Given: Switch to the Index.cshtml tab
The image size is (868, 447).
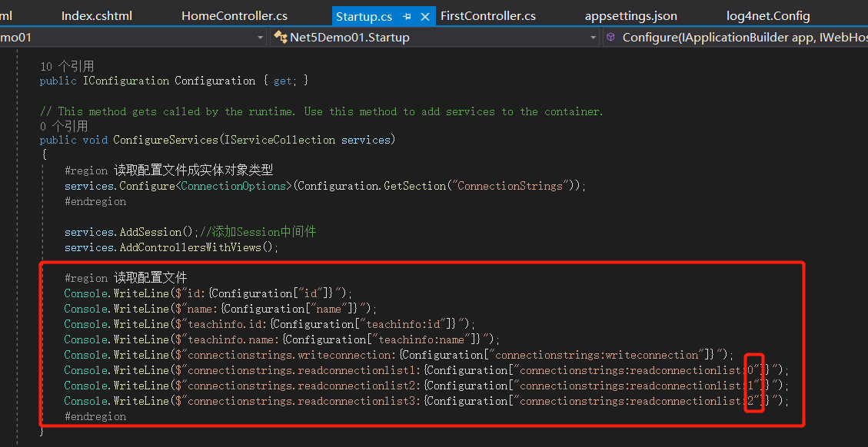Looking at the screenshot, I should tap(96, 16).
